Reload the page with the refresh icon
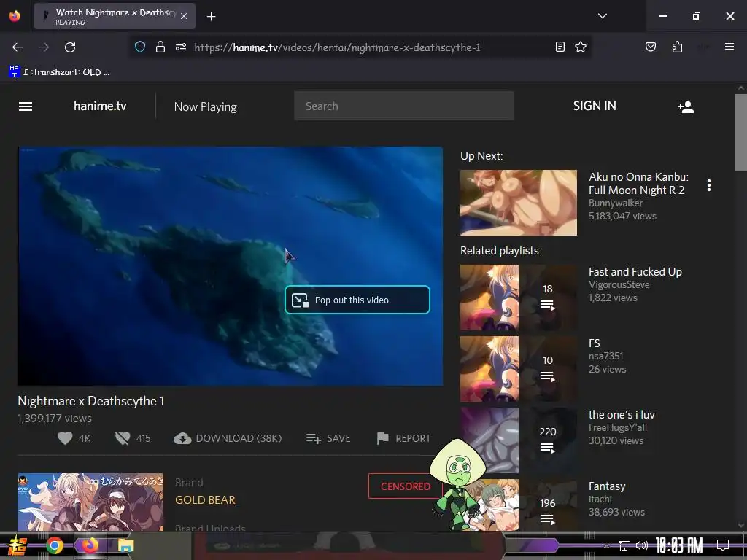 pos(70,47)
